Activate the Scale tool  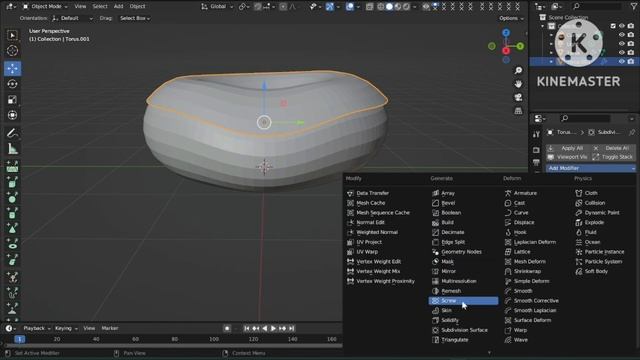12,100
